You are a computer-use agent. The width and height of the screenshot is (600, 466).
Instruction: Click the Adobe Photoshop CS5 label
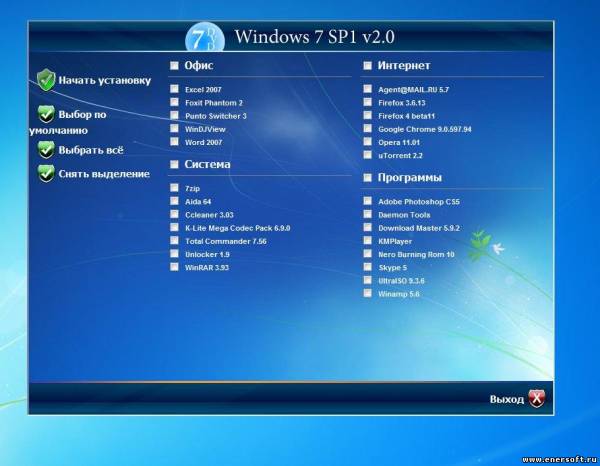419,202
